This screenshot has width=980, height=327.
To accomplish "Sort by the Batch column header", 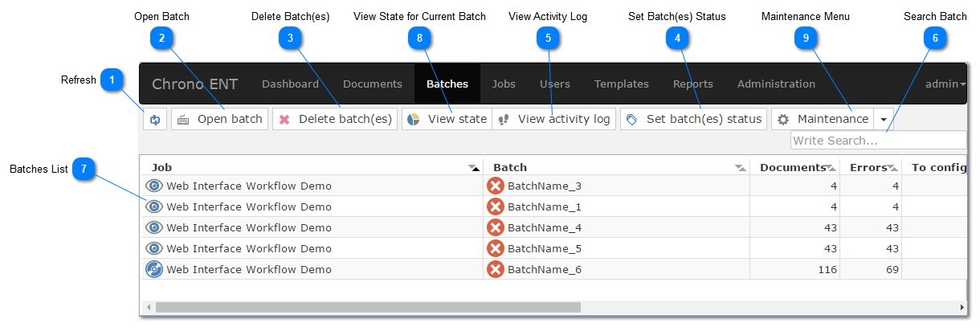I will coord(510,167).
